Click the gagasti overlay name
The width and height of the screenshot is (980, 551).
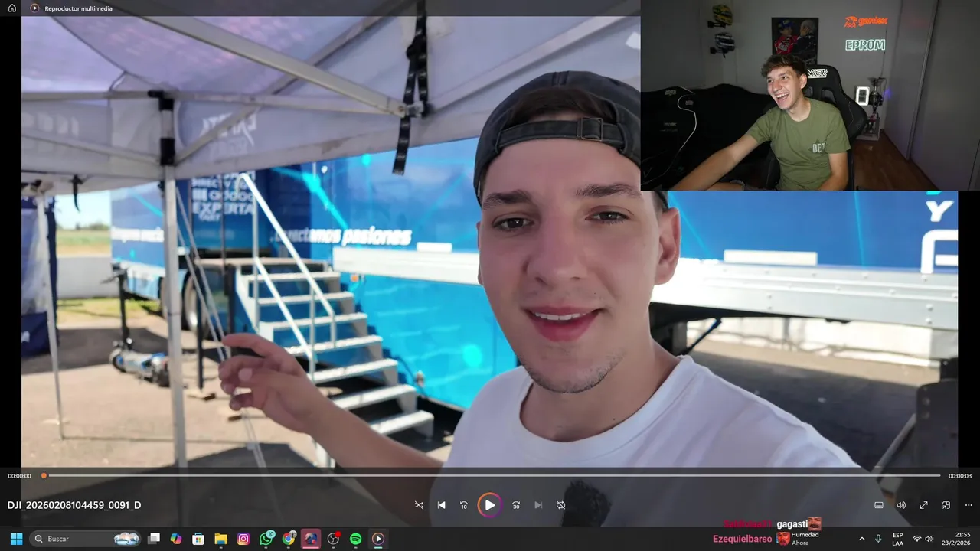[792, 524]
